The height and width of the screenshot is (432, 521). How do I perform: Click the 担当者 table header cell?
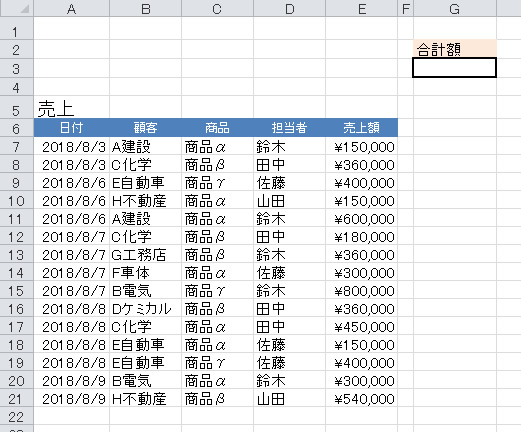289,128
